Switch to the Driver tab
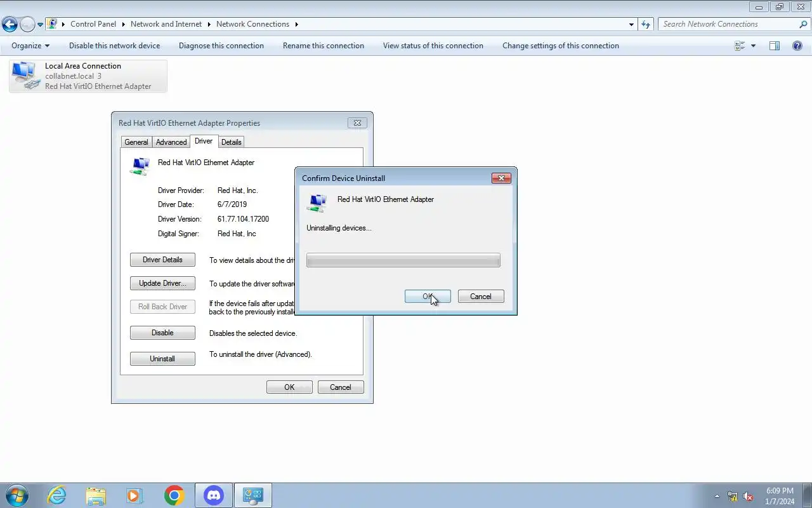The height and width of the screenshot is (508, 812). 204,141
